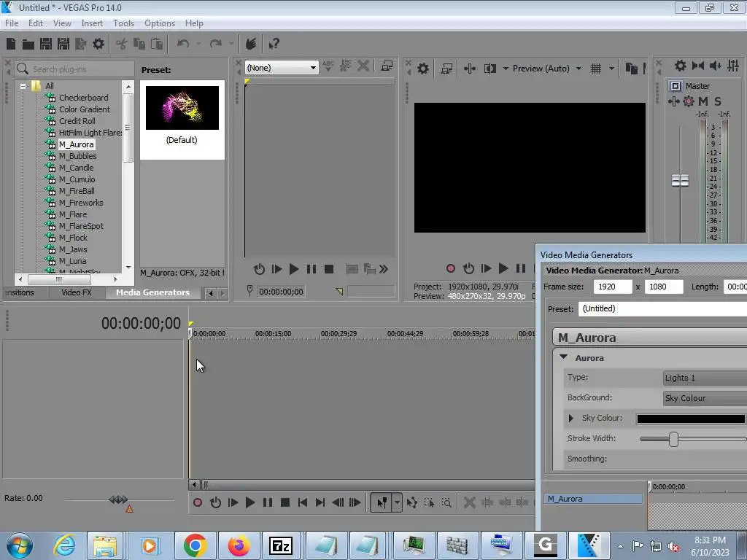
Task: Switch to Media Generators tab
Action: (152, 292)
